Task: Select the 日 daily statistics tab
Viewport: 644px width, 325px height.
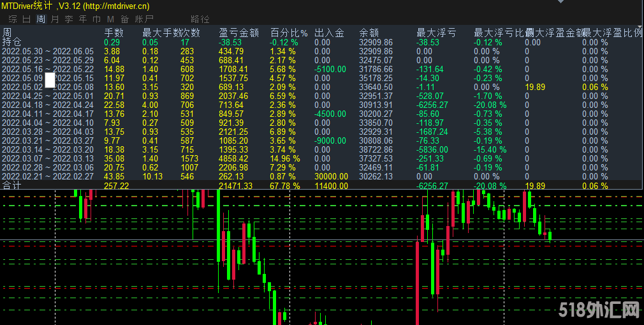Action: pos(27,19)
